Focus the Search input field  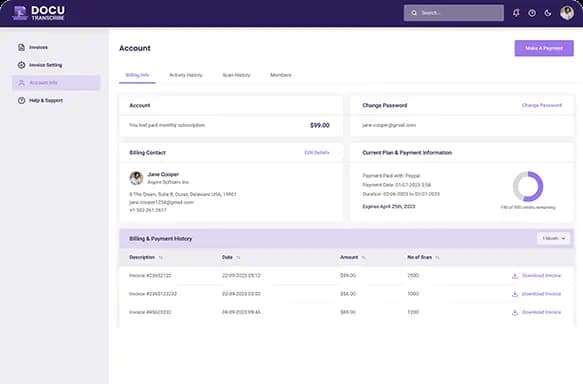[454, 13]
